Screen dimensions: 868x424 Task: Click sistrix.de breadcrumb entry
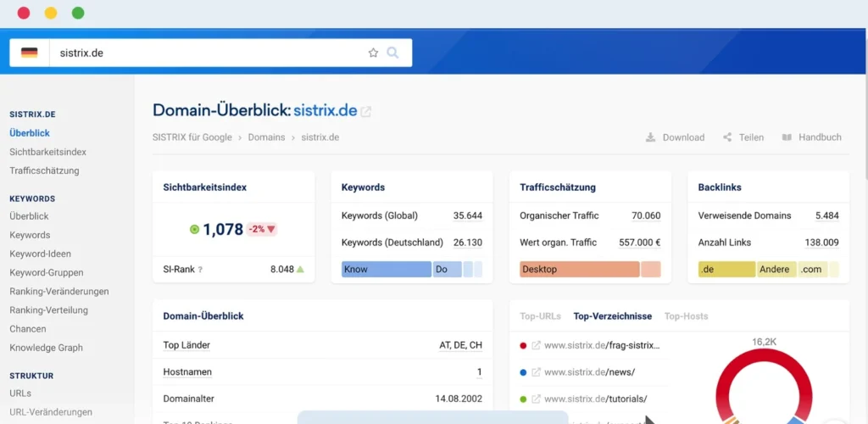[x=320, y=137]
